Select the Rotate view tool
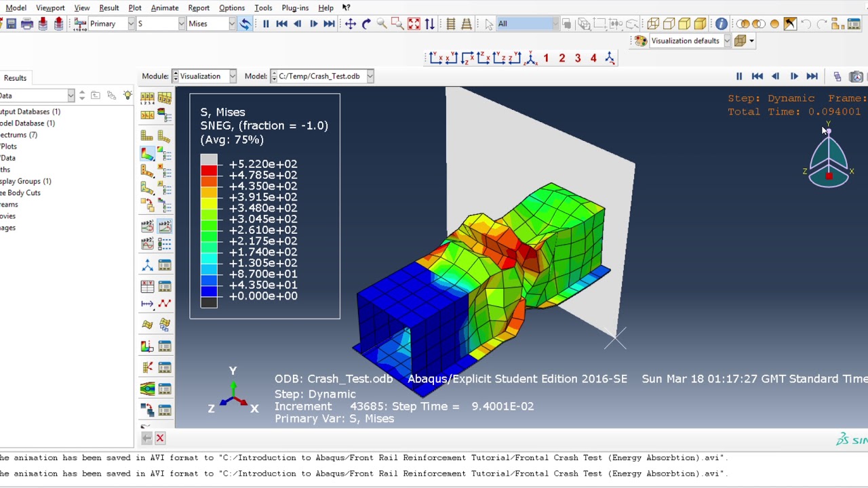Screen dimensions: 868x488 (366, 24)
